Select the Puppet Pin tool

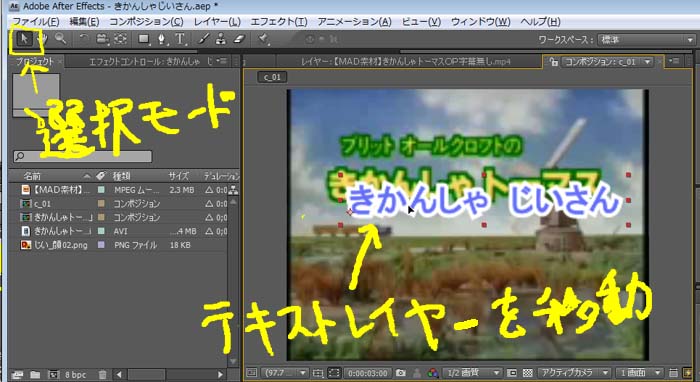263,39
